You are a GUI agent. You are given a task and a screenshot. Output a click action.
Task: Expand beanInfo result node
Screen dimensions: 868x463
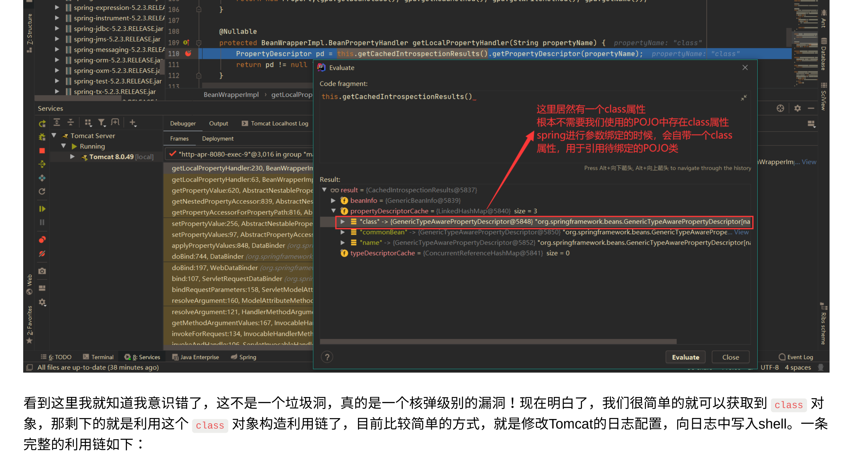click(333, 200)
